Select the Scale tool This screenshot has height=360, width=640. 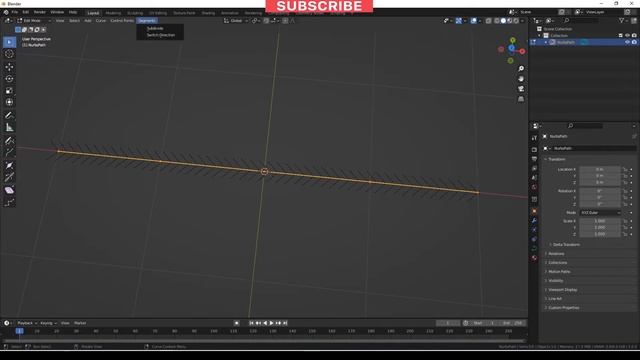coord(9,90)
